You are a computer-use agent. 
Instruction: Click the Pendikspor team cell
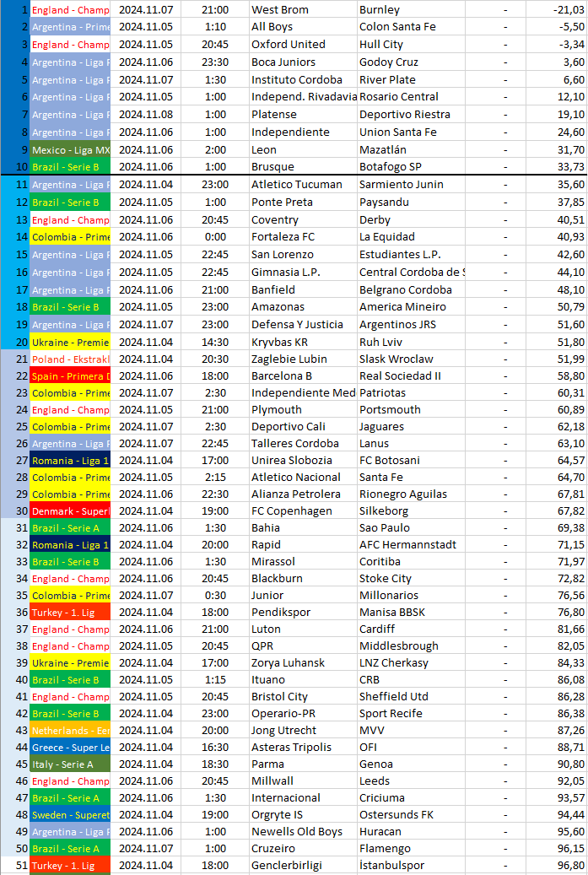[x=303, y=613]
